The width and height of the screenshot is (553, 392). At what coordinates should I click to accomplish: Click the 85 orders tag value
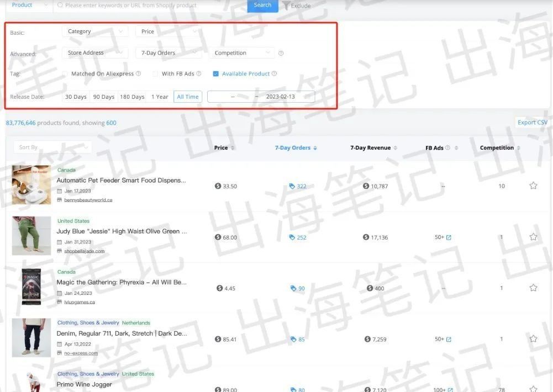pos(301,339)
